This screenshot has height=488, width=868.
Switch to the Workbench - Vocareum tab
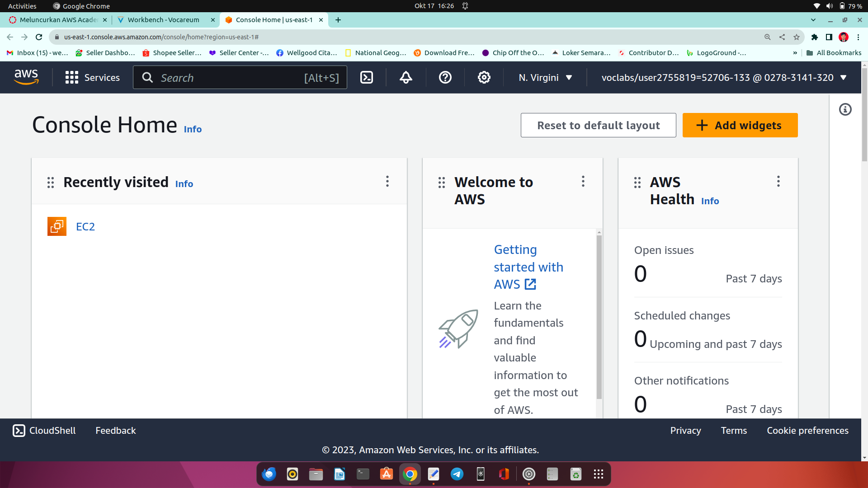(163, 20)
